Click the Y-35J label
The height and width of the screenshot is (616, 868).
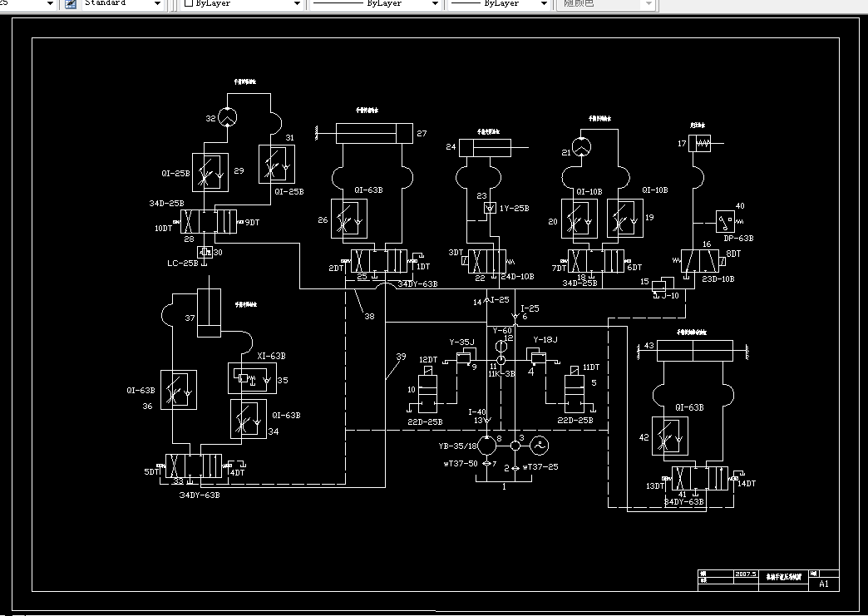tap(461, 342)
